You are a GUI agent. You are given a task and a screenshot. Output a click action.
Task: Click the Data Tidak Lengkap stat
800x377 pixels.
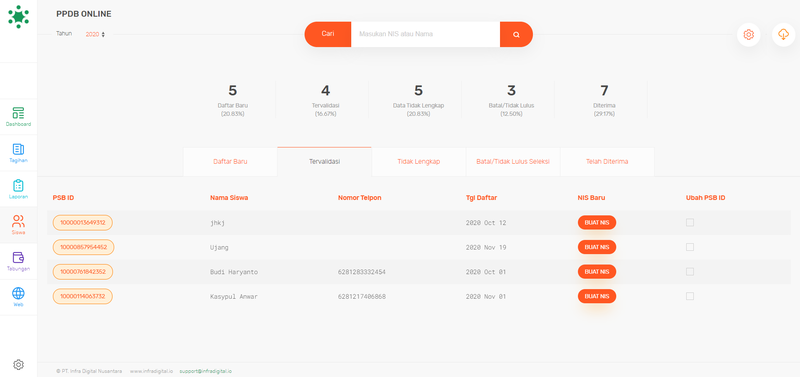point(418,100)
